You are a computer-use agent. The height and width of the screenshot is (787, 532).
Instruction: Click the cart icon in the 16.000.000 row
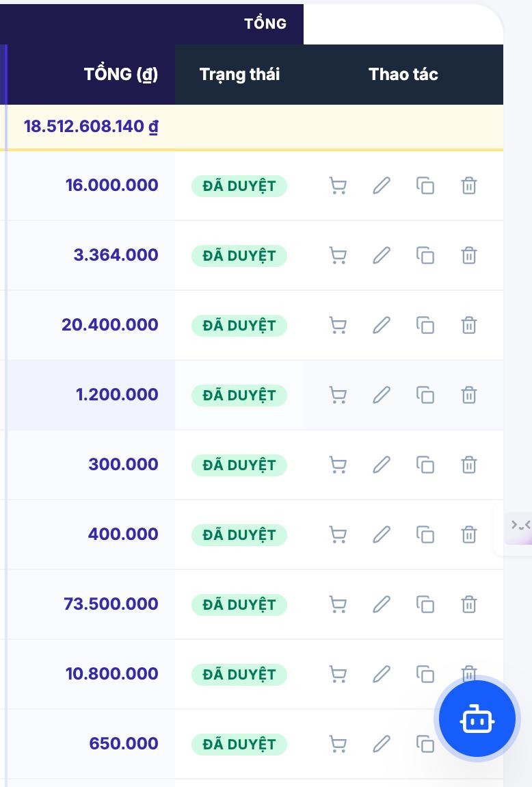(338, 185)
